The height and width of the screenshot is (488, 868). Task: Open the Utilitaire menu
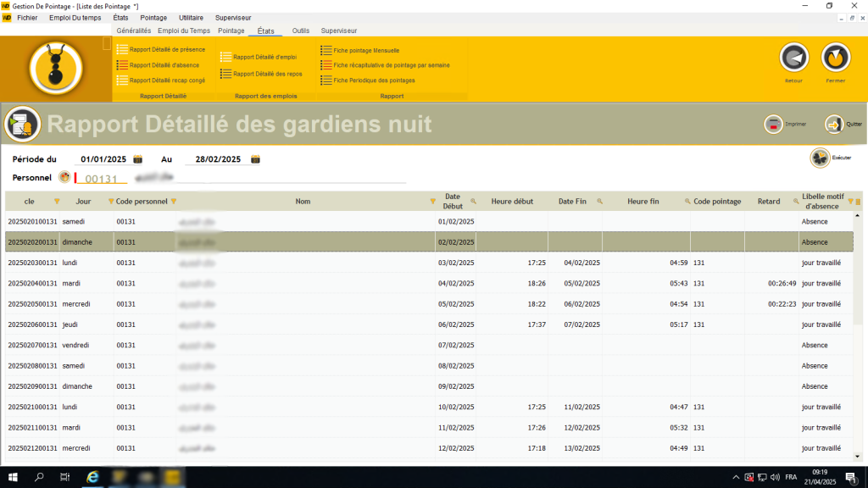pyautogui.click(x=190, y=17)
